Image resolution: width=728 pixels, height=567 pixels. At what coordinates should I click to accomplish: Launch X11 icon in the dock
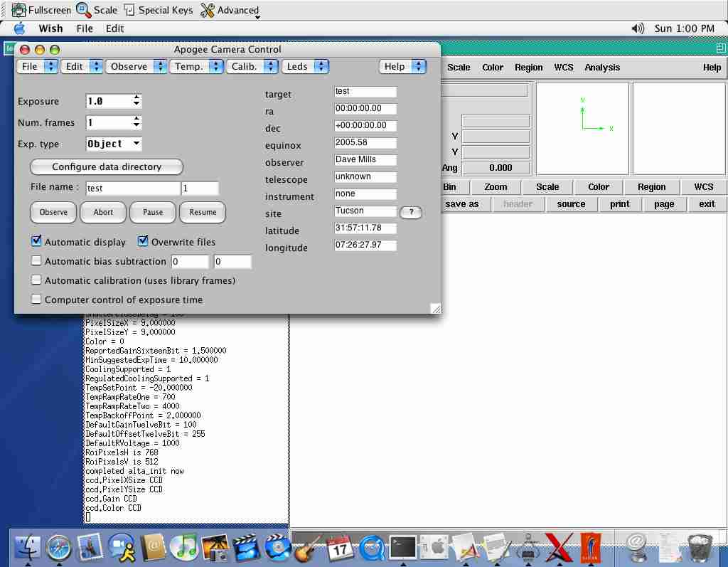tap(559, 546)
